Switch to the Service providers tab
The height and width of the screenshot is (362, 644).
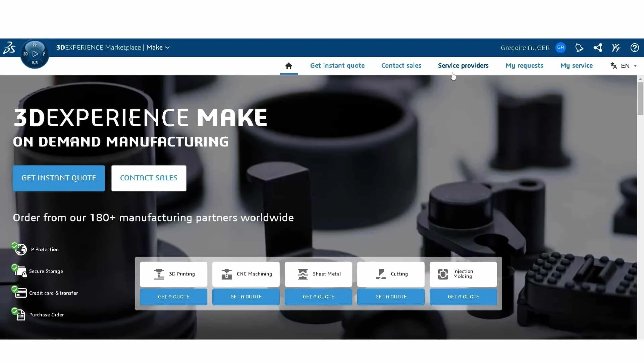[x=463, y=66]
